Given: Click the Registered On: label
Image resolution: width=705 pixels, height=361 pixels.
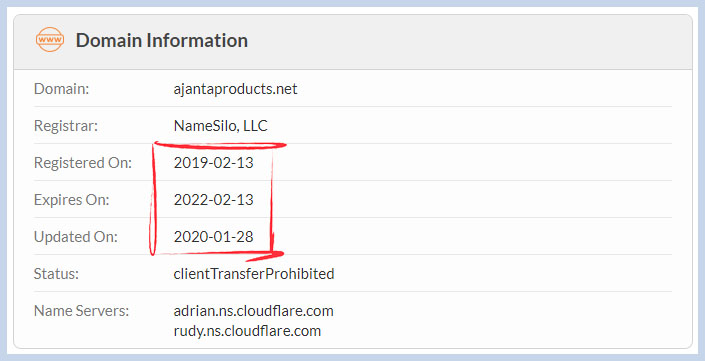Looking at the screenshot, I should 83,163.
